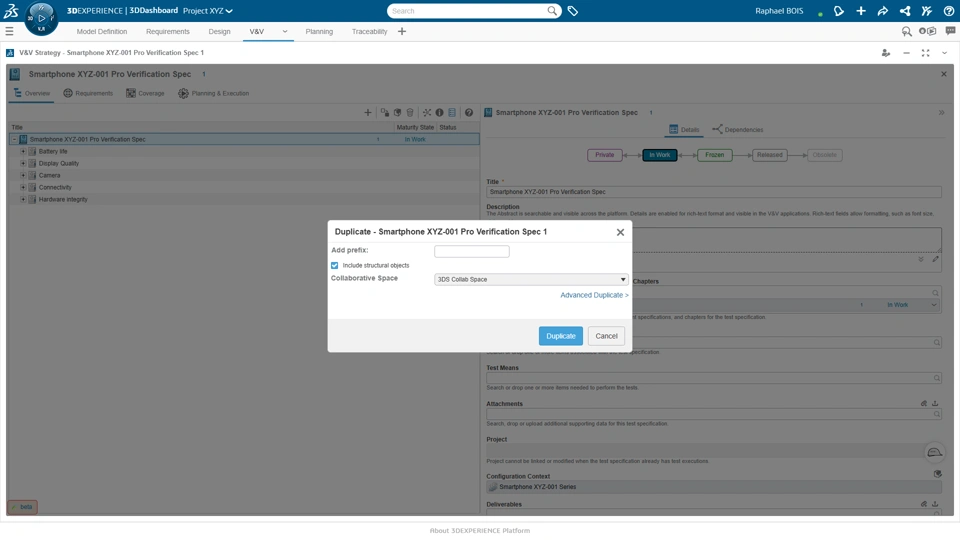Open the 3DEXPERIENCE compass

pos(41,18)
